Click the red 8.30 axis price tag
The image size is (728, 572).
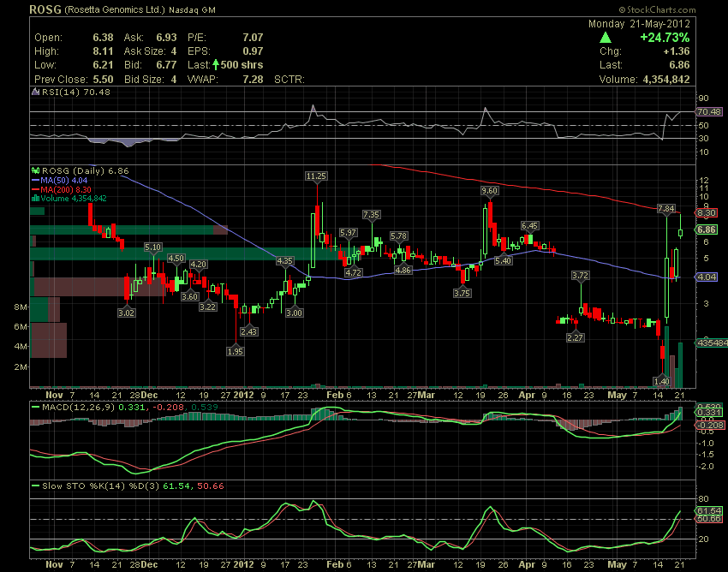point(707,213)
